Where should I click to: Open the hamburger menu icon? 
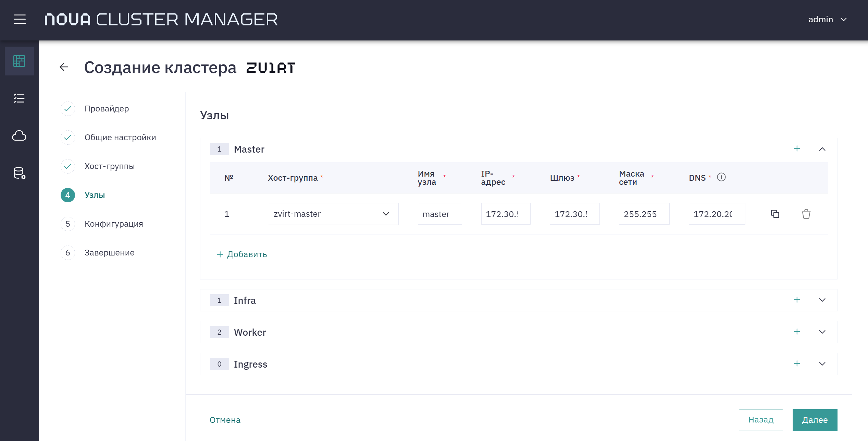point(20,20)
